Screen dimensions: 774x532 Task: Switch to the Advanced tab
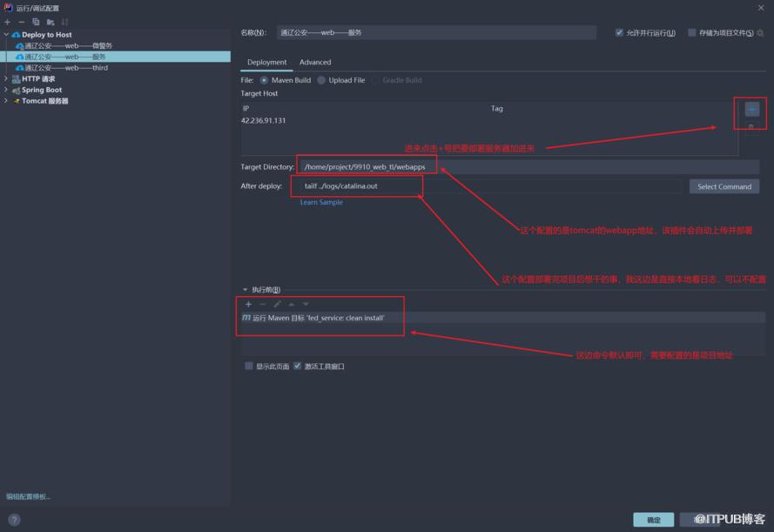click(x=315, y=62)
